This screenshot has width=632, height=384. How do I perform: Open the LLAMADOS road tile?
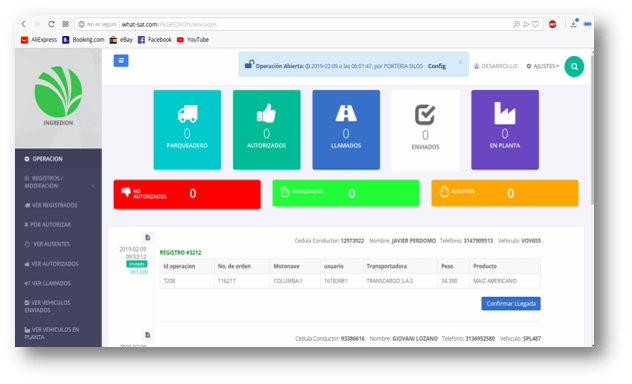(346, 130)
